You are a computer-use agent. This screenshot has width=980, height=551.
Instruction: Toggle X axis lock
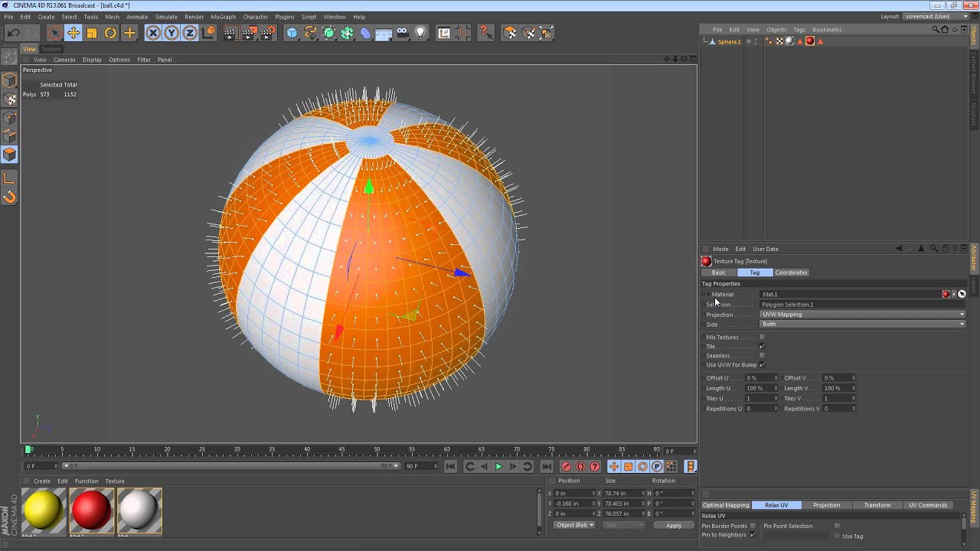[153, 33]
